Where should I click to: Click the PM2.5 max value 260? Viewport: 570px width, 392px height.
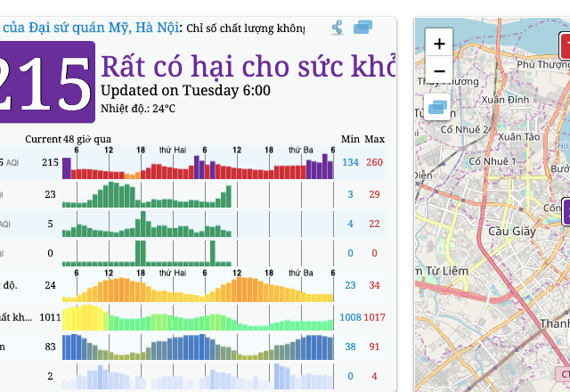click(374, 162)
